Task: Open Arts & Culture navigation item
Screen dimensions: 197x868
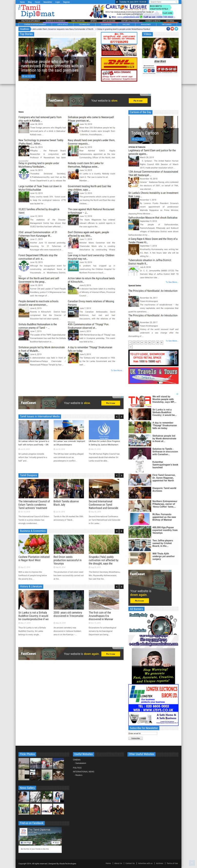Action: point(109,21)
